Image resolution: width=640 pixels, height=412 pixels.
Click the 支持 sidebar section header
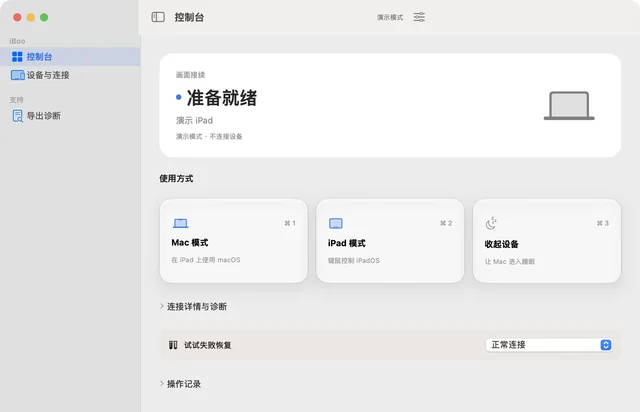click(17, 100)
